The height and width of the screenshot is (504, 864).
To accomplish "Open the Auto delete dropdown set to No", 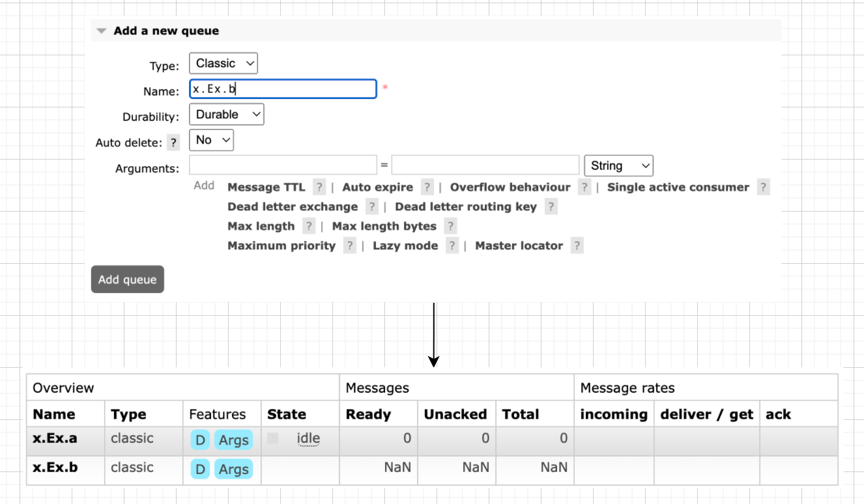I will [212, 140].
